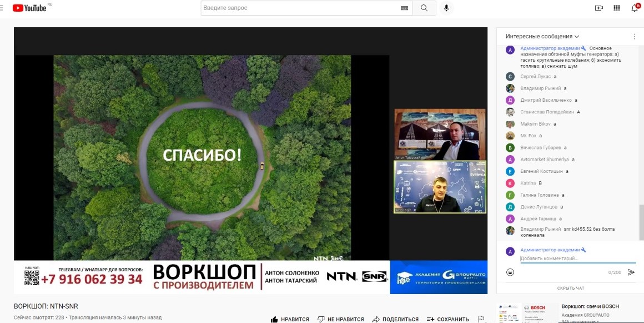Click the name Андрей Гармаш in chat
Screen dimensions: 644x323
pyautogui.click(x=538, y=219)
